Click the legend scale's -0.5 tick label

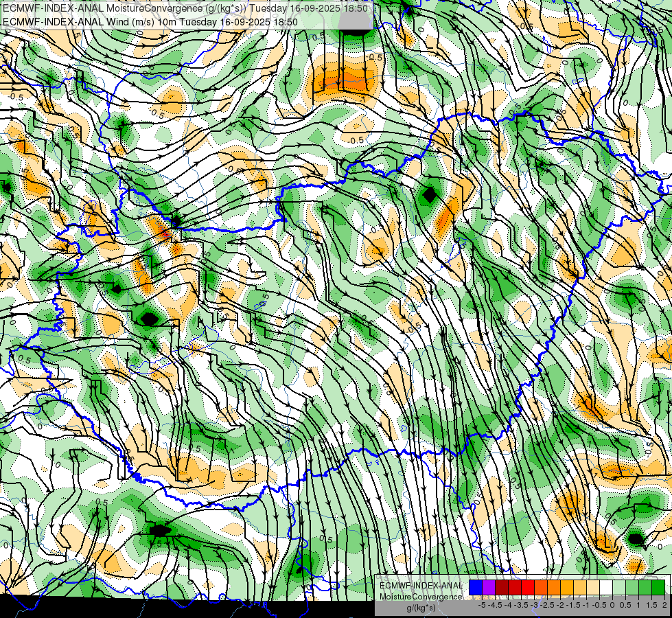pos(599,605)
